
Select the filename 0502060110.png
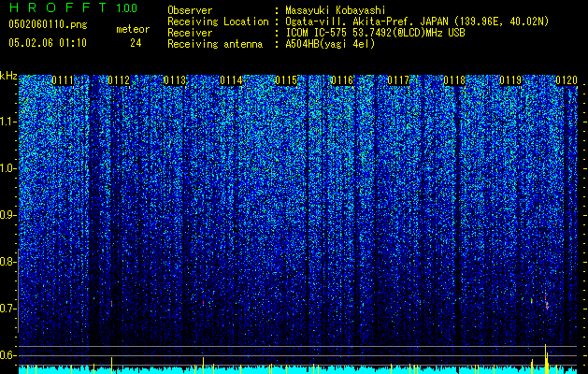(x=48, y=25)
